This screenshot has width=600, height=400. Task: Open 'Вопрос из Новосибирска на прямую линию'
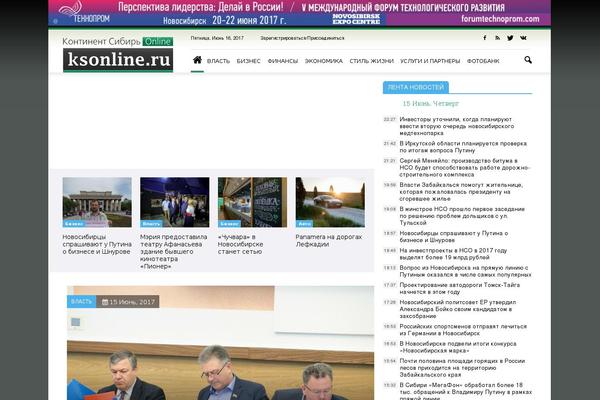(x=465, y=271)
